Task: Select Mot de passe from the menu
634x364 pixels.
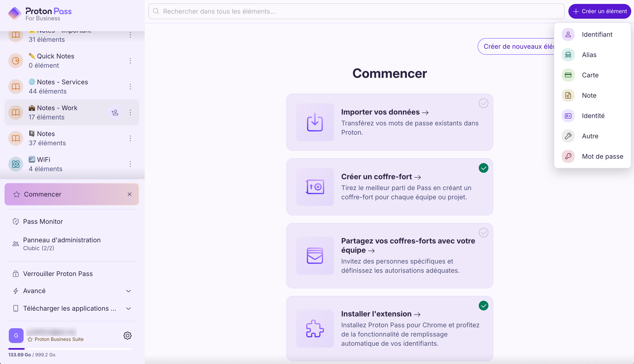Action: coord(592,157)
